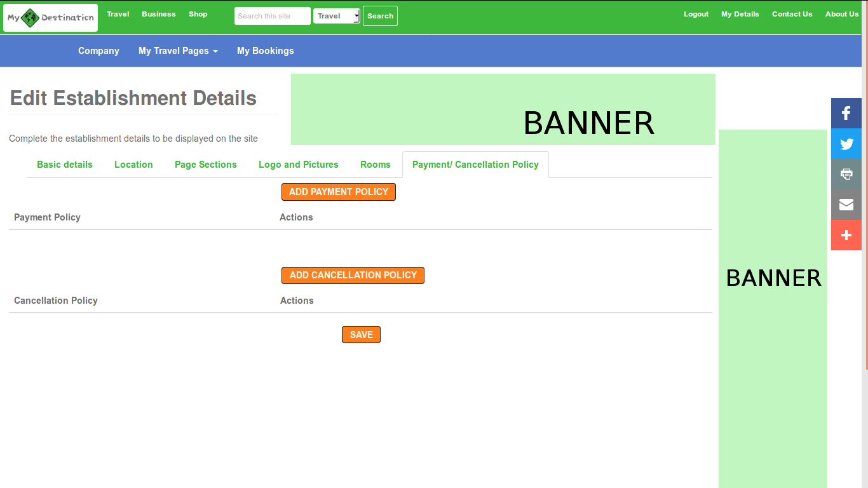The image size is (868, 488).
Task: Click the Logout link
Action: pyautogui.click(x=696, y=14)
